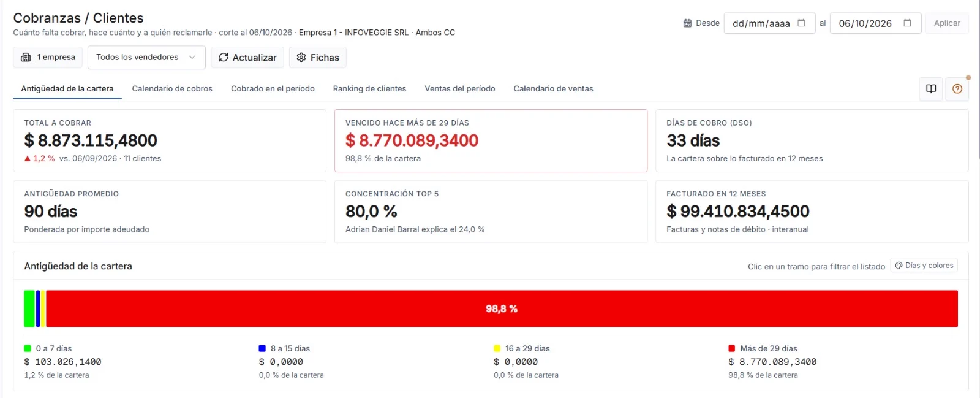Click red Más de 29 días legend swatch

pos(731,348)
